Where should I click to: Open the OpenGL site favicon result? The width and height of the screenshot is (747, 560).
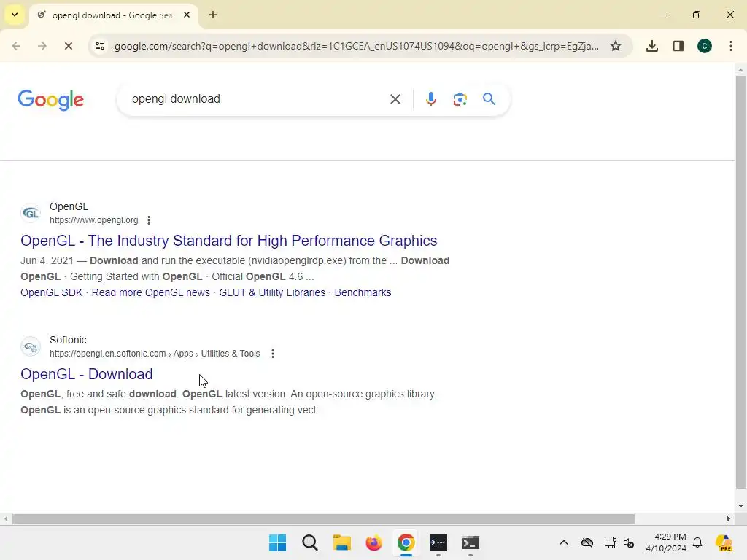[31, 214]
